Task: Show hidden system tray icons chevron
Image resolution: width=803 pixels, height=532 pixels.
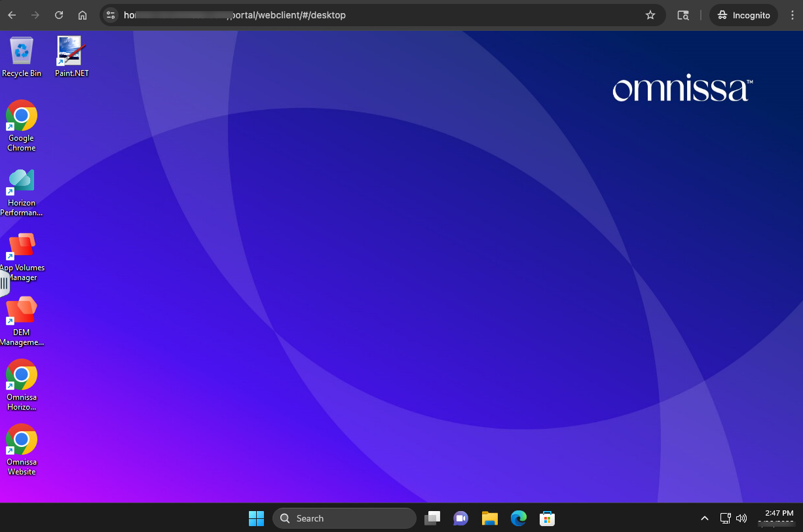Action: pos(705,518)
